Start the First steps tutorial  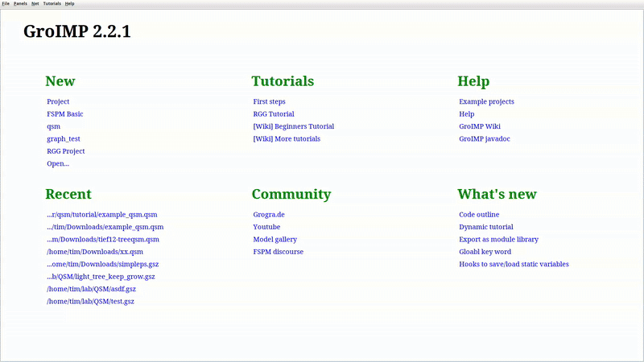(x=269, y=101)
